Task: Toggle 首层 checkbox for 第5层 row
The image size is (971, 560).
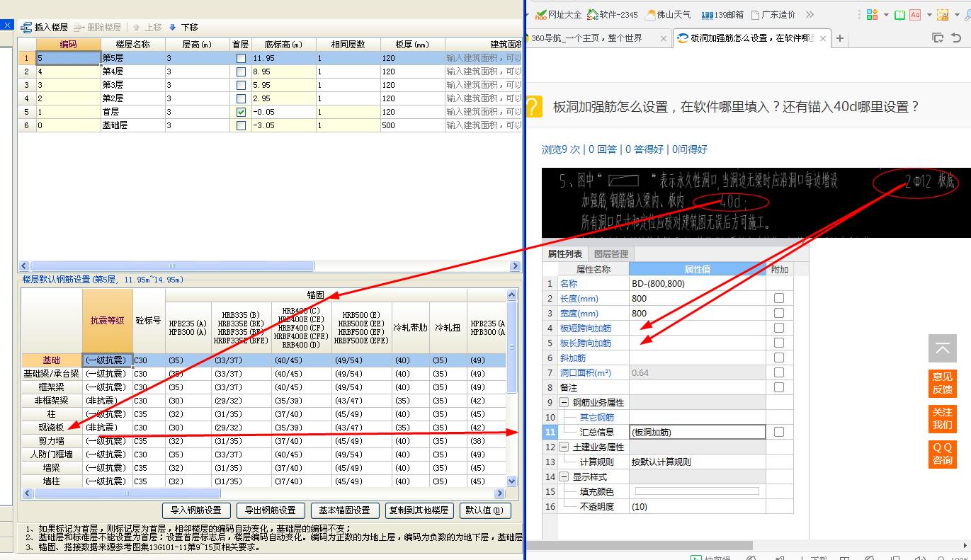Action: click(x=241, y=58)
